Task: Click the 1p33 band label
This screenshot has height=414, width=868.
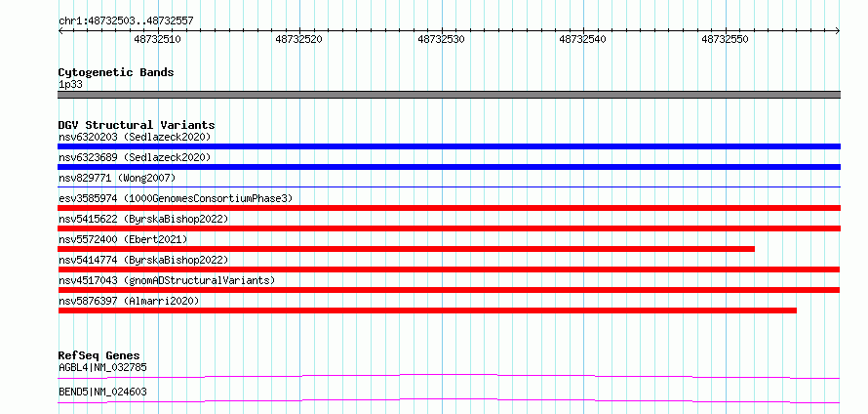Action: click(70, 84)
